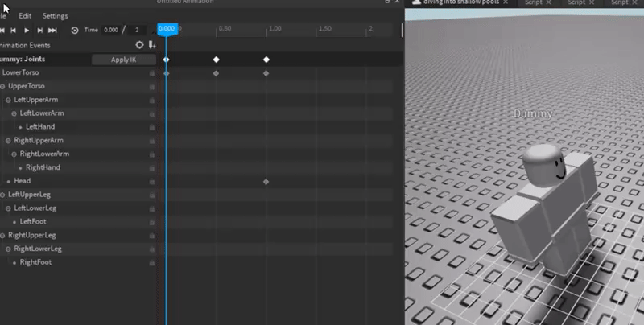Collapse the RightUpperArm joint
This screenshot has height=325, width=644.
point(8,140)
